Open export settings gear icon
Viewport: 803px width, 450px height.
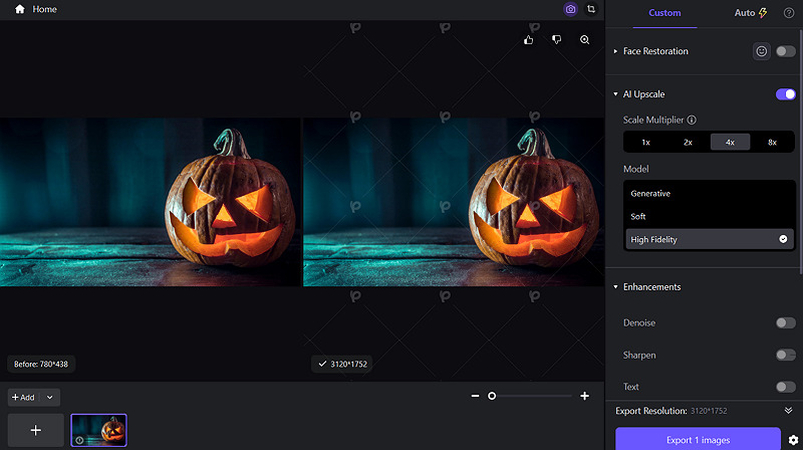click(x=793, y=440)
